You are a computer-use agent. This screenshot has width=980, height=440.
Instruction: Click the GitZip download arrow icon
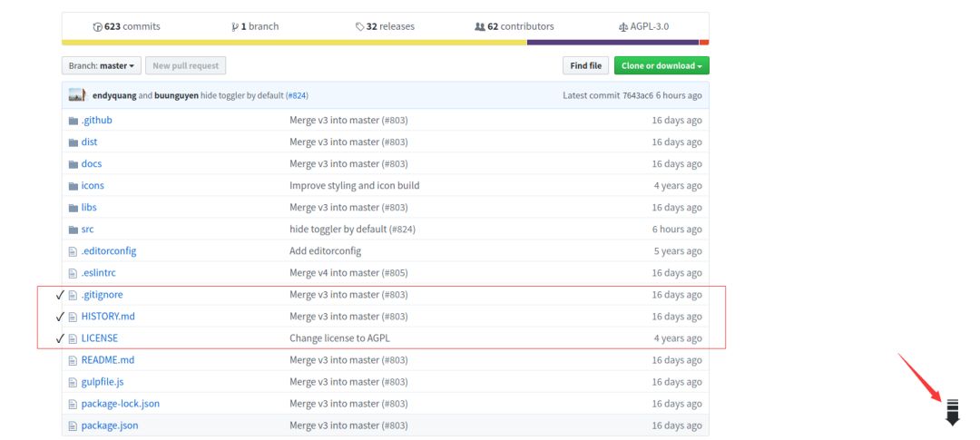(953, 413)
